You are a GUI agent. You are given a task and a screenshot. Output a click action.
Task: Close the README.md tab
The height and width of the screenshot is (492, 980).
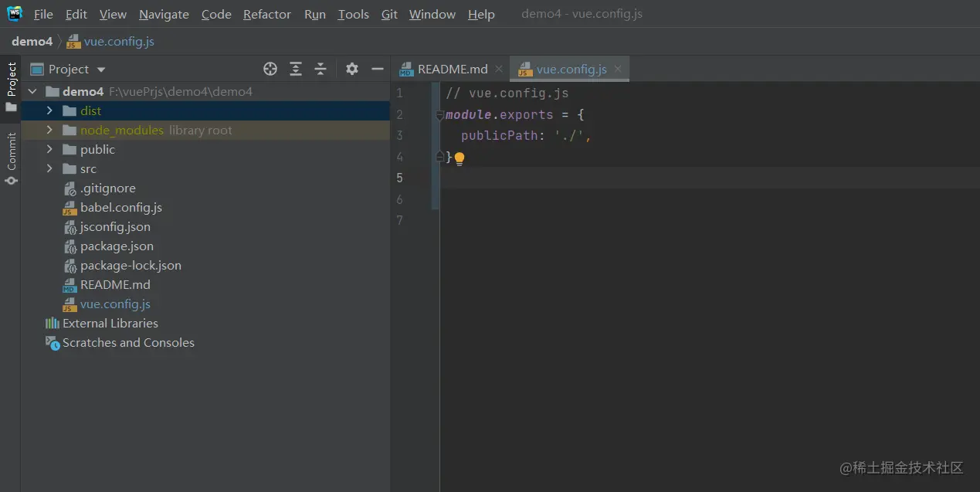[499, 69]
